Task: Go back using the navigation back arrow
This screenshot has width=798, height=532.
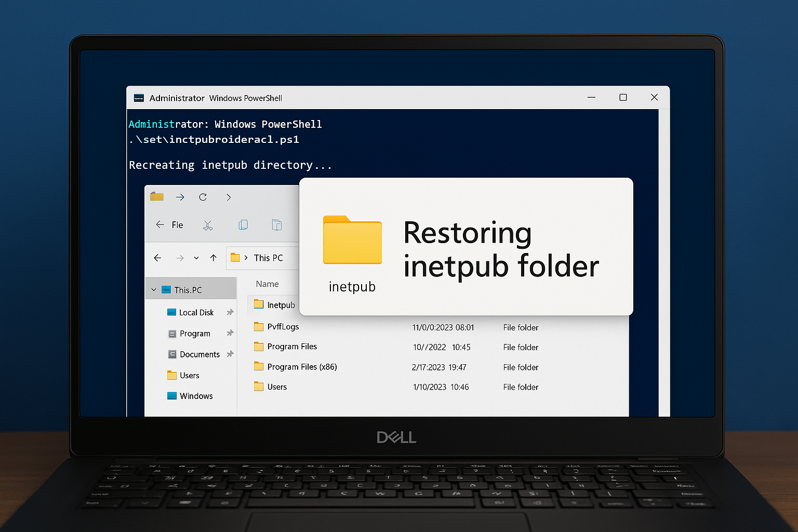Action: tap(157, 258)
